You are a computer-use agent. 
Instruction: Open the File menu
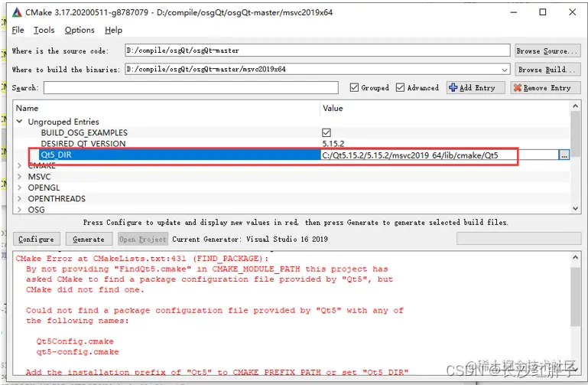point(18,30)
